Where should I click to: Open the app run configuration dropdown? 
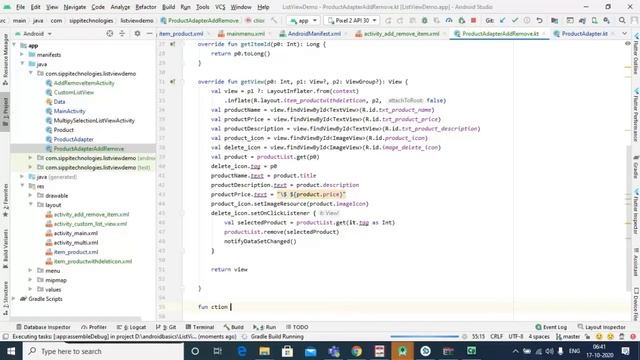pyautogui.click(x=303, y=20)
